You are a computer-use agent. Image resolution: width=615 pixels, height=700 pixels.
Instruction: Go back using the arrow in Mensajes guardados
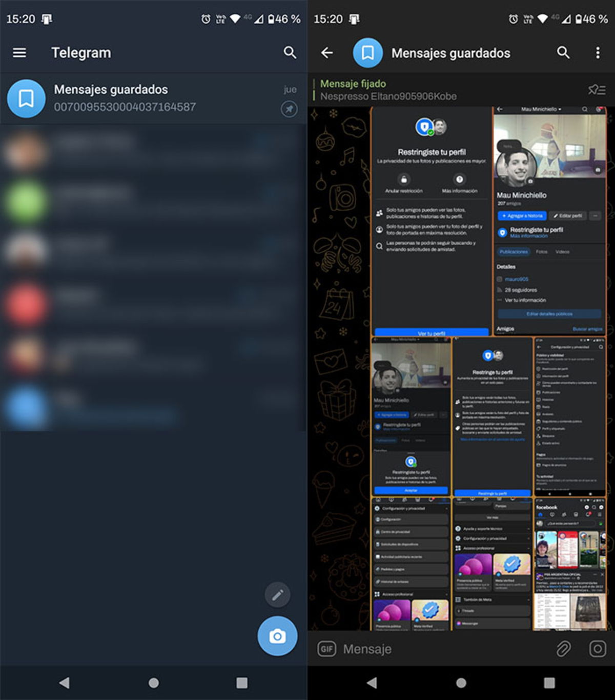click(x=326, y=53)
